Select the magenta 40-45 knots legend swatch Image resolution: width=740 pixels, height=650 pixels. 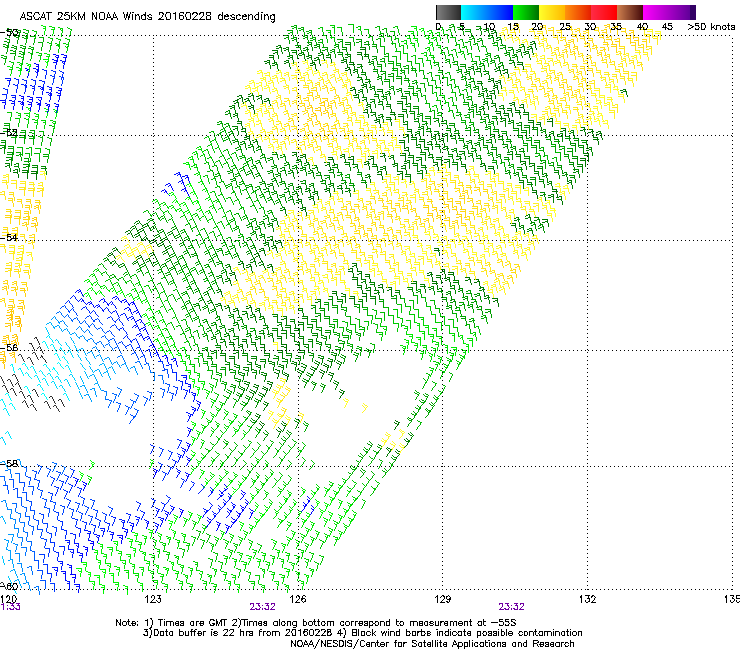click(x=656, y=12)
